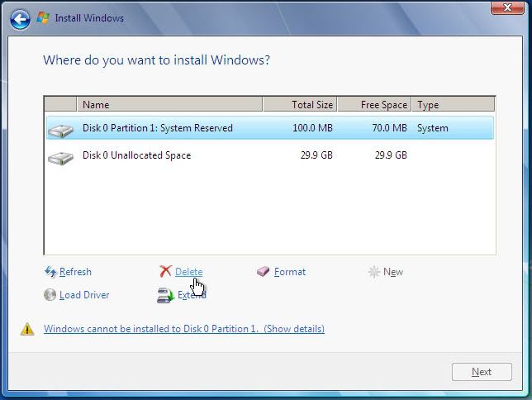The image size is (532, 400).
Task: Sort by the Name column header
Action: (x=169, y=105)
